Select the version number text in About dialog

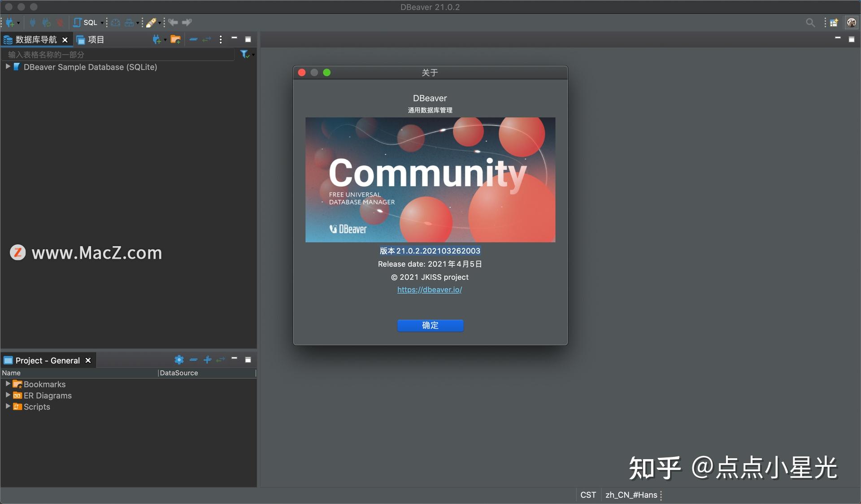[429, 251]
